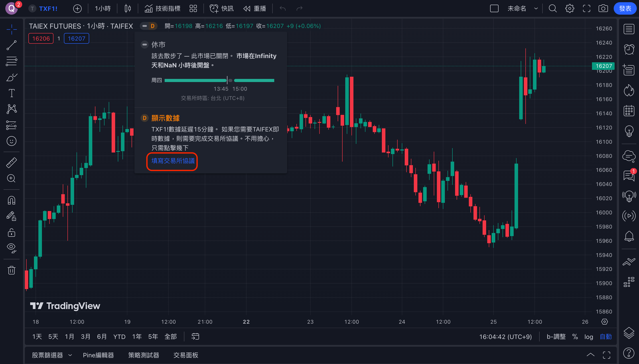The width and height of the screenshot is (639, 364).
Task: Click the red 16206 sell button
Action: tap(41, 39)
